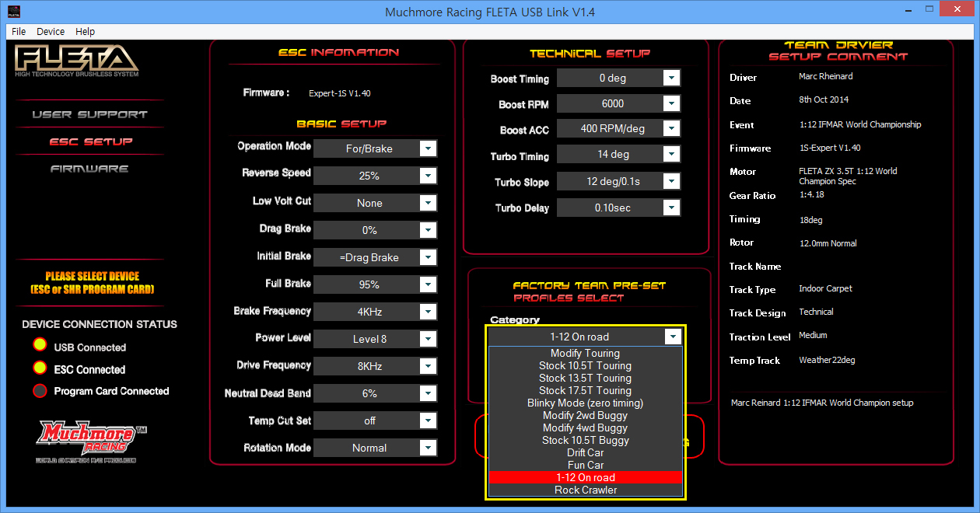The image size is (980, 513).
Task: Open Low Volt Cut dropdown
Action: point(428,203)
